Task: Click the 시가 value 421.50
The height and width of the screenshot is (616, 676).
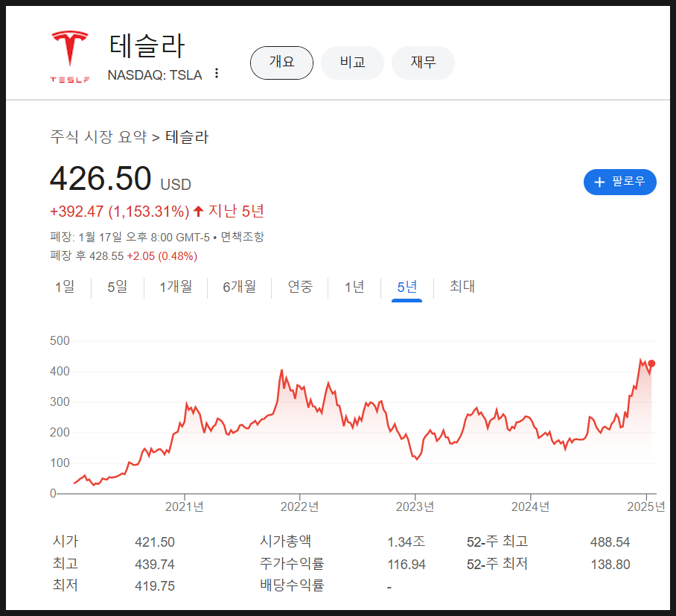Action: coord(155,542)
